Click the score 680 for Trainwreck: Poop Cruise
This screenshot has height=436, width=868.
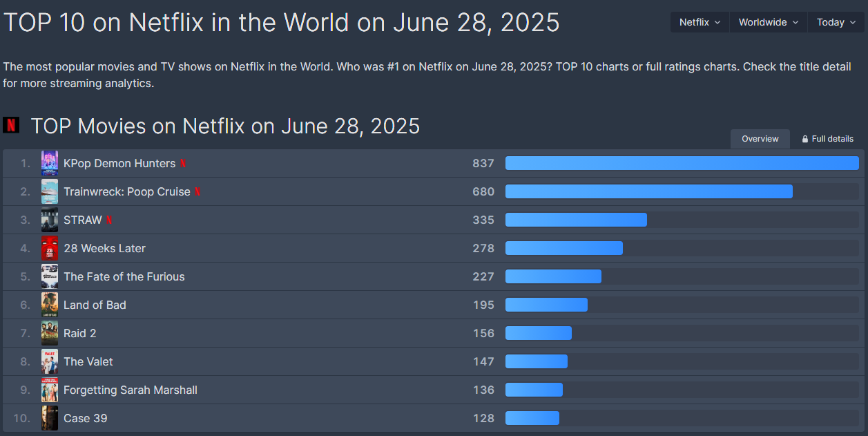click(x=483, y=191)
